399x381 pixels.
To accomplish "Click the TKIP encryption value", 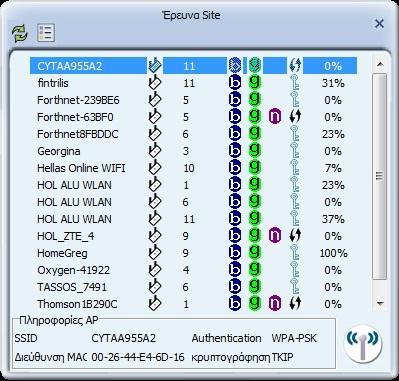I will 283,357.
